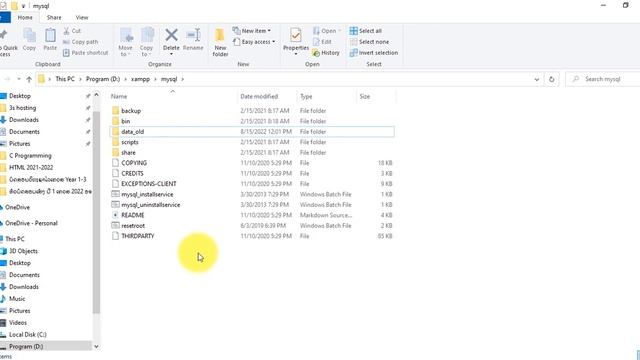Click the Cut scissors command
Screen dimensions: 640x360
pyautogui.click(x=72, y=31)
